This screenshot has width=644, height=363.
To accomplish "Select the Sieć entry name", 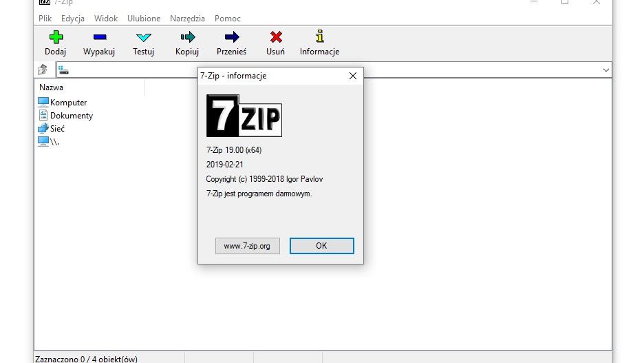I will [x=58, y=129].
